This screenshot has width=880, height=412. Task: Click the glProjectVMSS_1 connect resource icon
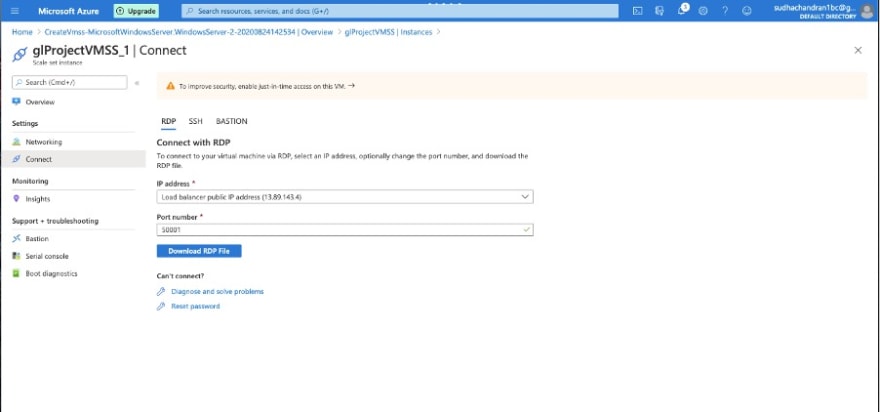(20, 54)
